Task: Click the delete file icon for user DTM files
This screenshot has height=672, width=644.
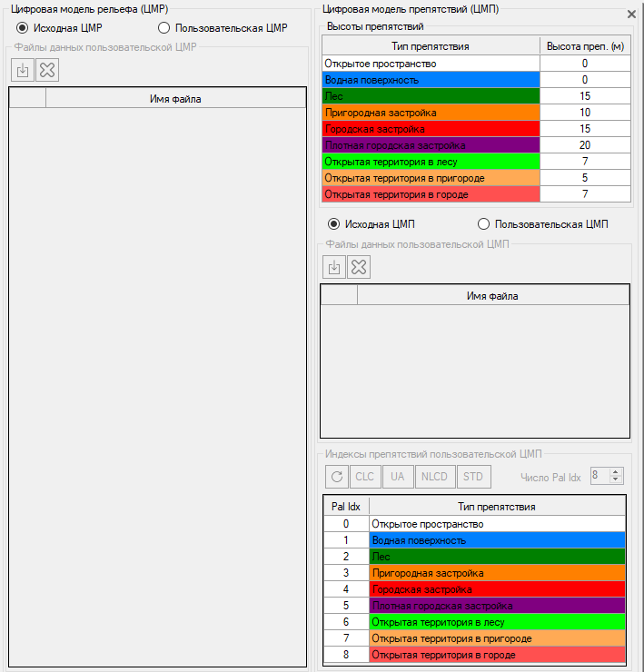Action: click(x=47, y=70)
